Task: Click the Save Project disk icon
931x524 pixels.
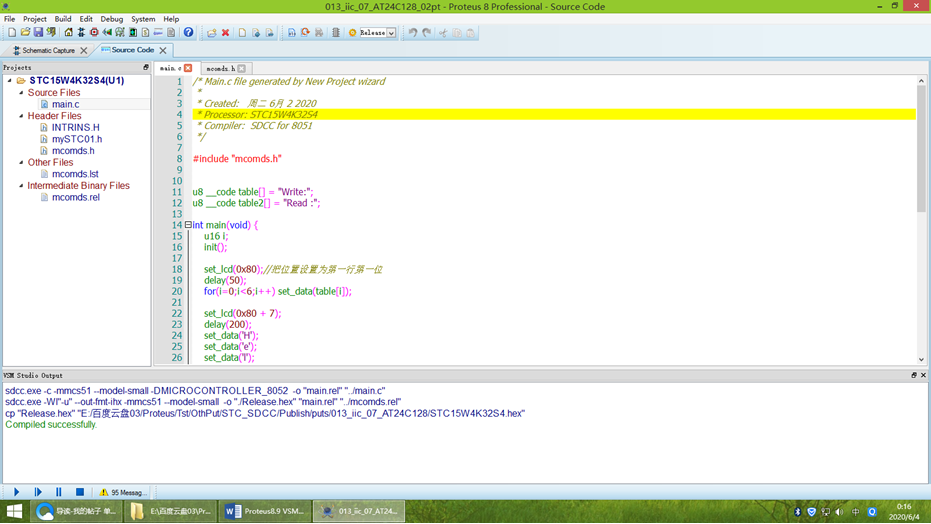Action: point(38,33)
